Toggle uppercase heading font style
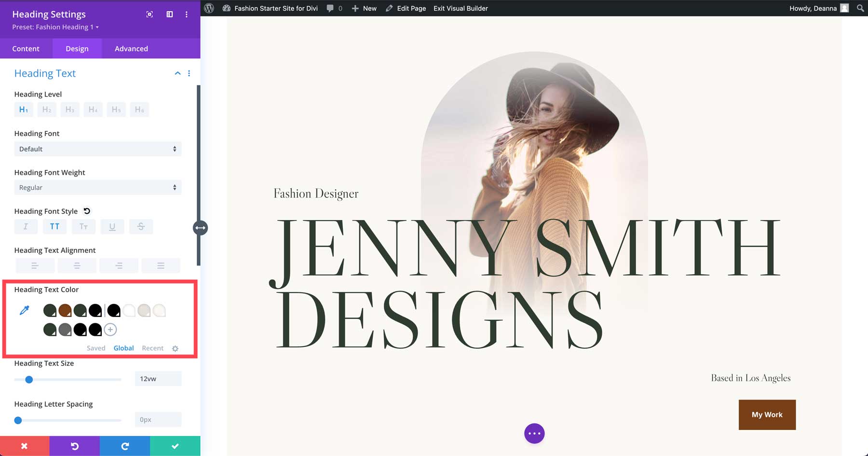868x456 pixels. pos(54,226)
